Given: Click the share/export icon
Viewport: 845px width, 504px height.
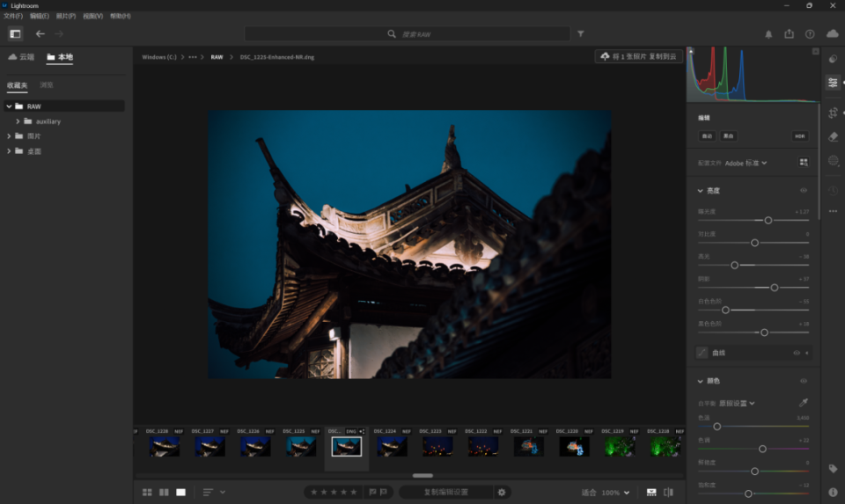Looking at the screenshot, I should pos(789,33).
